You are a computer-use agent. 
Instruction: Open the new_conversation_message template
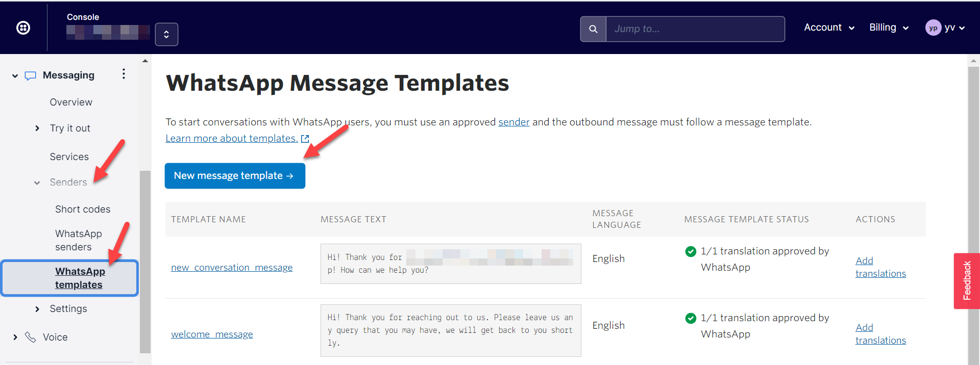[232, 268]
